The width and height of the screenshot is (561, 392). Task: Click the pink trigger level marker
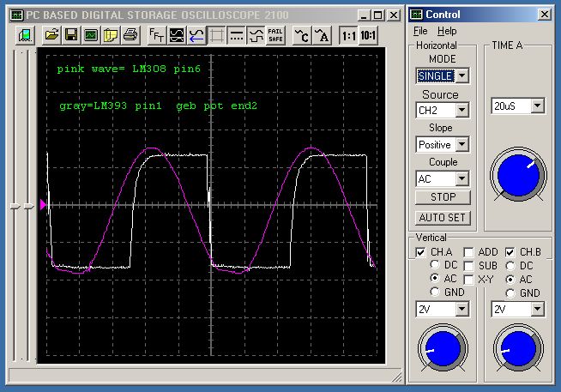coord(44,204)
